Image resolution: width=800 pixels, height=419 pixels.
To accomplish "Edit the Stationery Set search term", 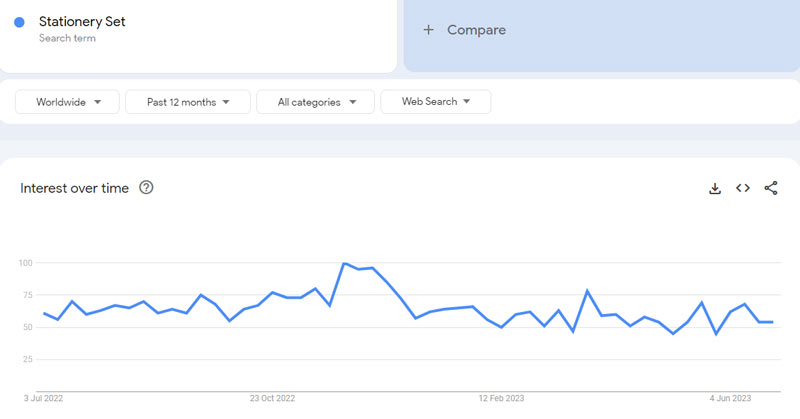I will (82, 21).
